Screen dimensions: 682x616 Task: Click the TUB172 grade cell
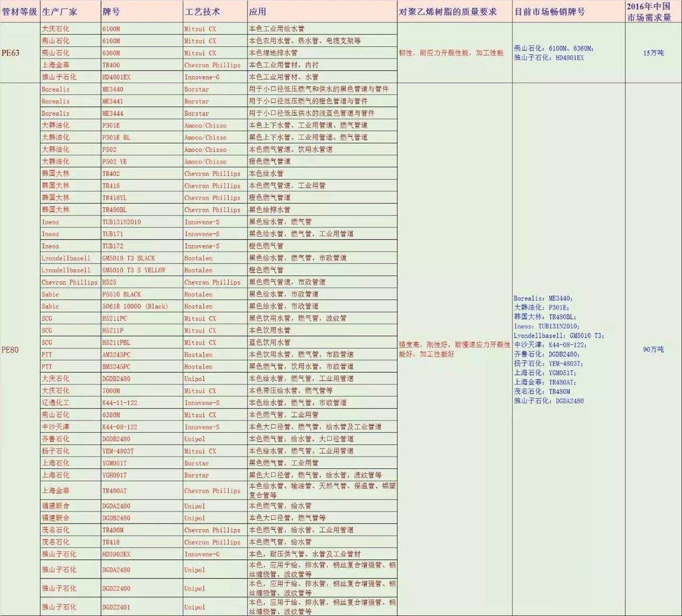tap(141, 246)
